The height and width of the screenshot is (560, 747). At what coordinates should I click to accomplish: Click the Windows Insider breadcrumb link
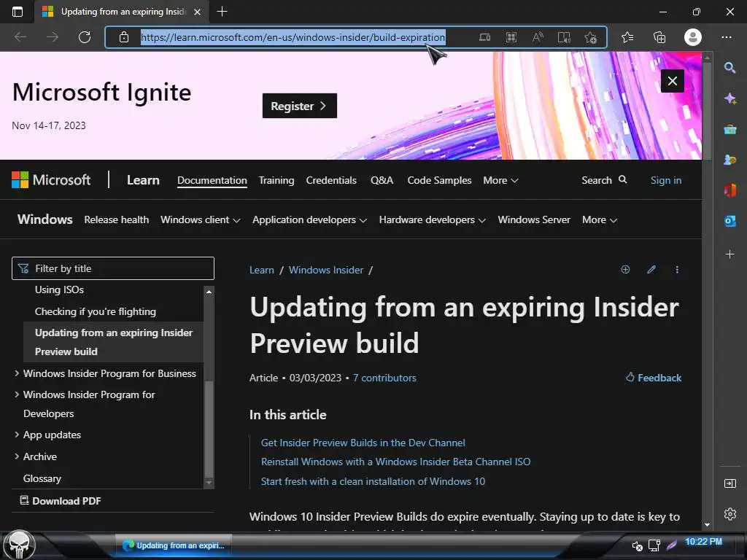coord(326,270)
